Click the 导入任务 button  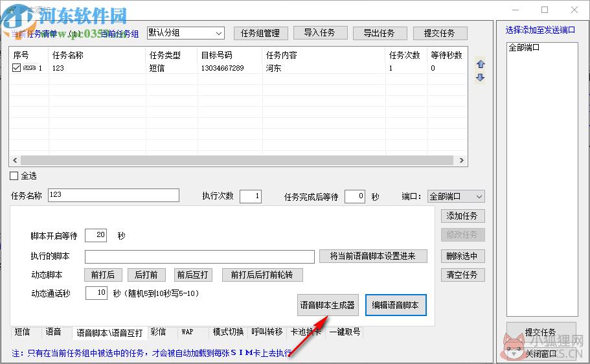320,33
